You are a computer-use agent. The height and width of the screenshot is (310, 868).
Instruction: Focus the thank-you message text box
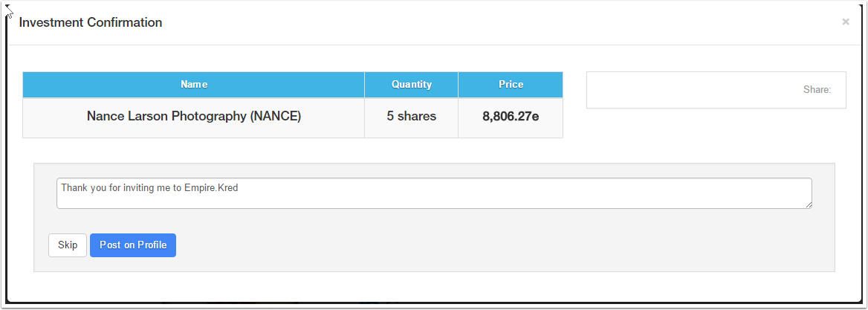click(434, 193)
